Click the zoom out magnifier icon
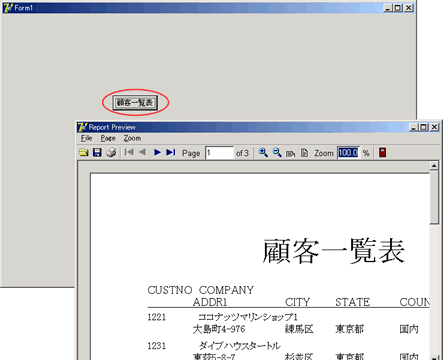 coord(277,153)
